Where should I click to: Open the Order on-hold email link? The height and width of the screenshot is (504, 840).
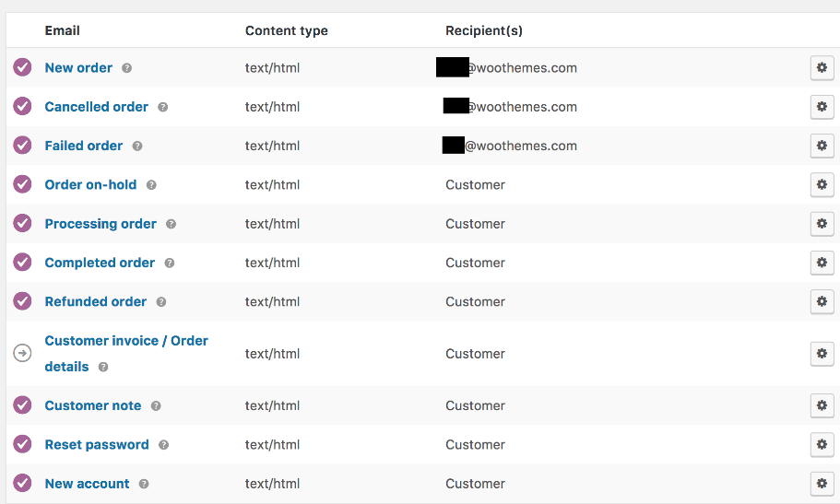click(x=90, y=185)
